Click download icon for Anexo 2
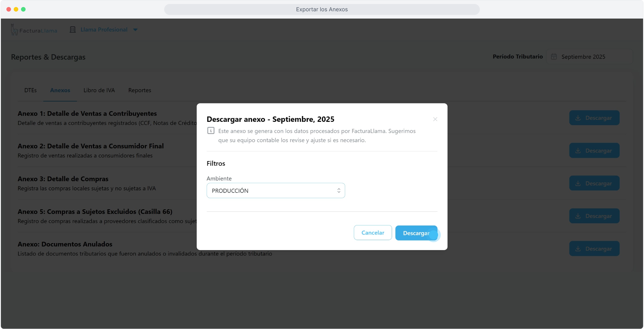 (x=578, y=150)
